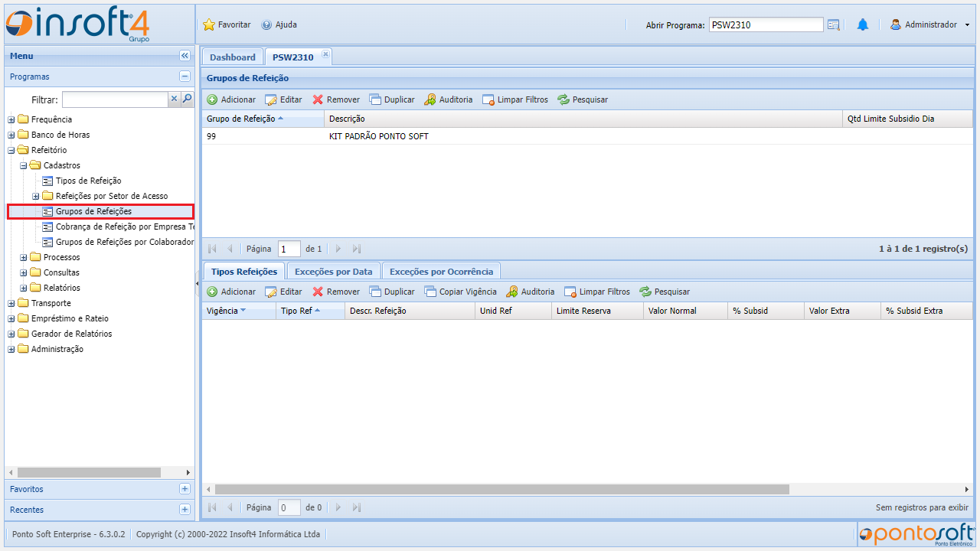Click the Favoritar star icon
This screenshot has width=980, height=551.
[x=209, y=24]
